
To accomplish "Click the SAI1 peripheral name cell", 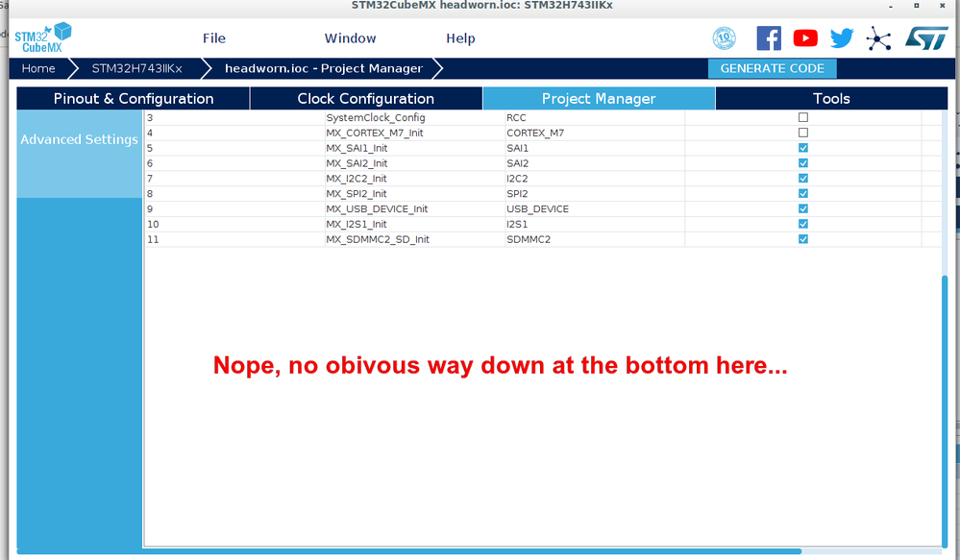I will [x=595, y=148].
